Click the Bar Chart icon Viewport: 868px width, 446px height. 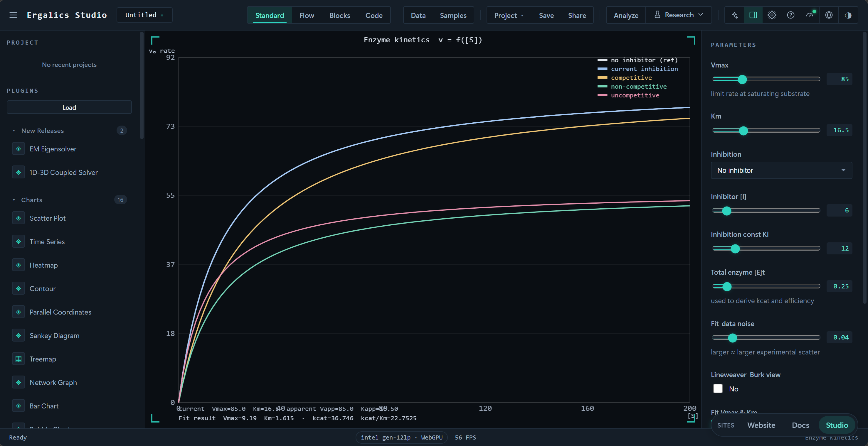coord(18,406)
